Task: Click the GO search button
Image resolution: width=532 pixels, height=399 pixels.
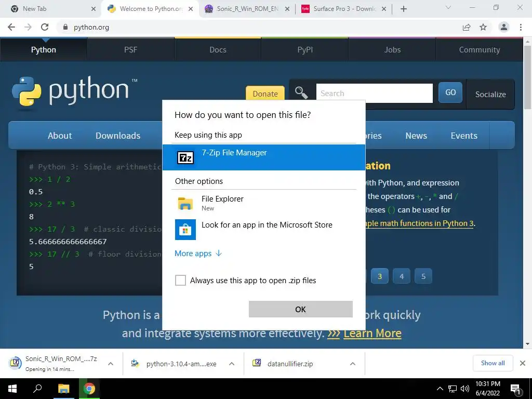Action: 450,92
